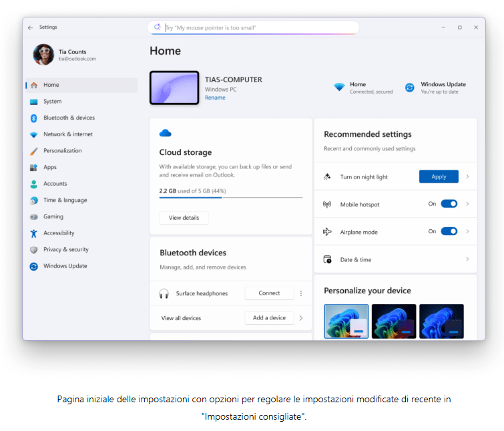The image size is (504, 431).
Task: Open Personalization via its paintbrush icon
Action: click(33, 151)
